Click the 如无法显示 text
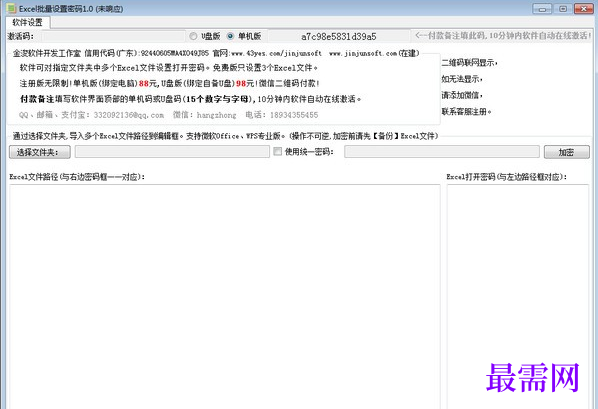This screenshot has width=598, height=409. tap(462, 79)
